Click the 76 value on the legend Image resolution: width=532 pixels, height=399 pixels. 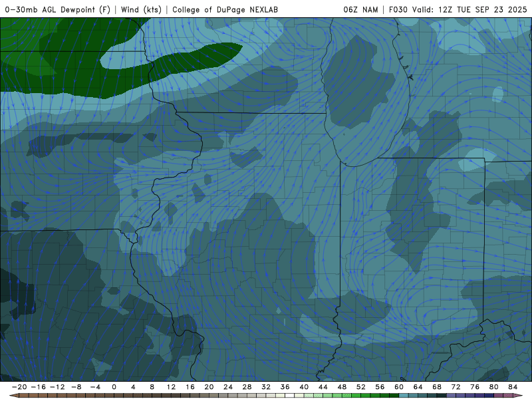click(x=475, y=387)
